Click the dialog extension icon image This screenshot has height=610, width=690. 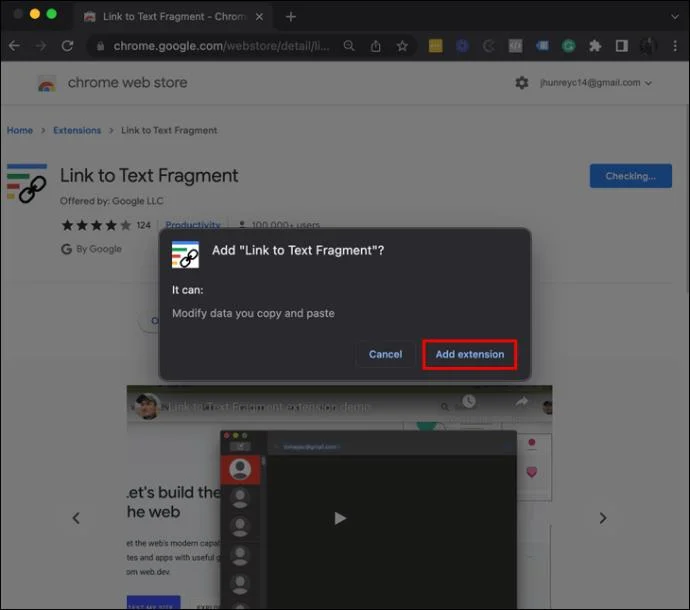coord(185,254)
